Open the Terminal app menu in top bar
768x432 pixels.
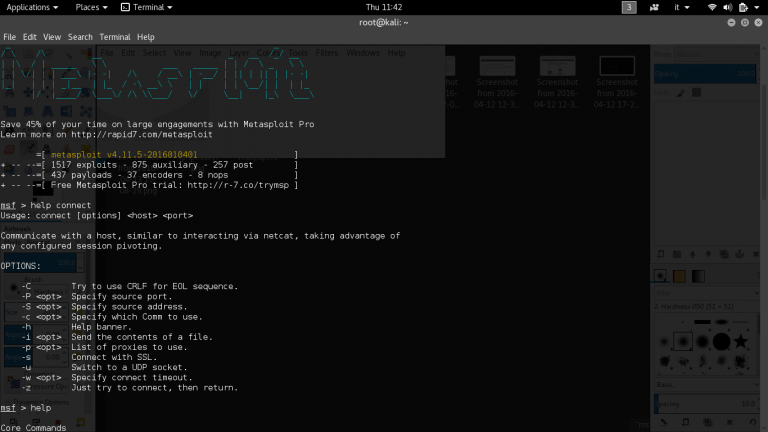[x=146, y=7]
